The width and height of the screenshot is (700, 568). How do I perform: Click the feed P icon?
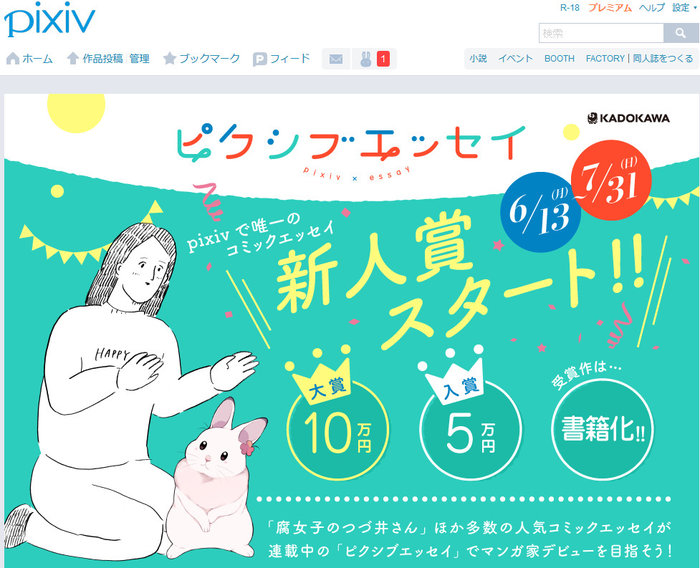pos(259,59)
